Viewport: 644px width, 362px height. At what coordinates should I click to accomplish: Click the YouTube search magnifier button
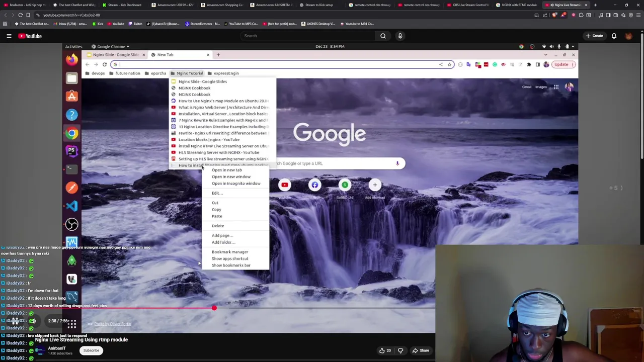(x=383, y=36)
